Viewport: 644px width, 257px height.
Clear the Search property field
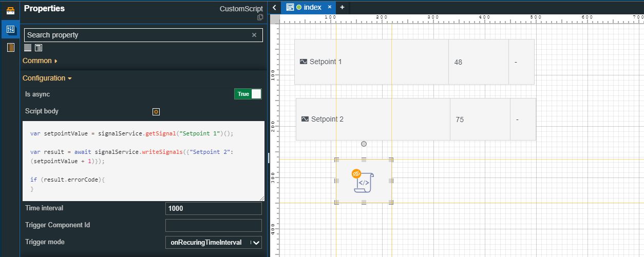click(x=254, y=35)
